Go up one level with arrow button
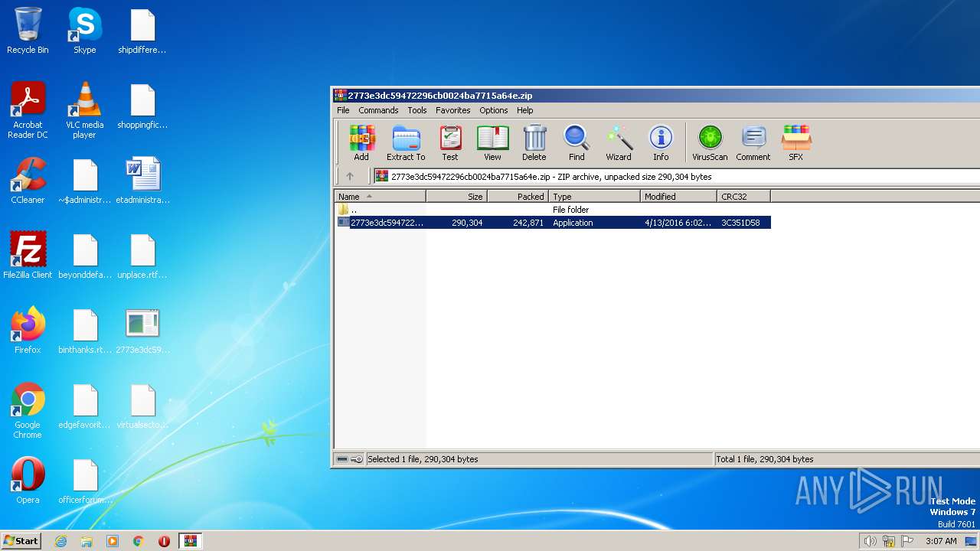The width and height of the screenshot is (980, 551). 350,176
